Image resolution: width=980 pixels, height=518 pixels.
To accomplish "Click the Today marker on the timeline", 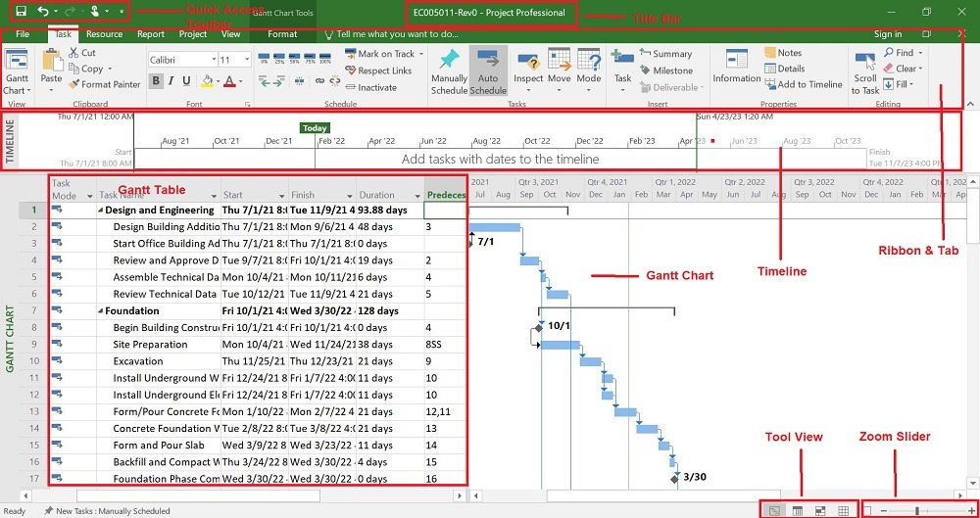I will coord(315,128).
